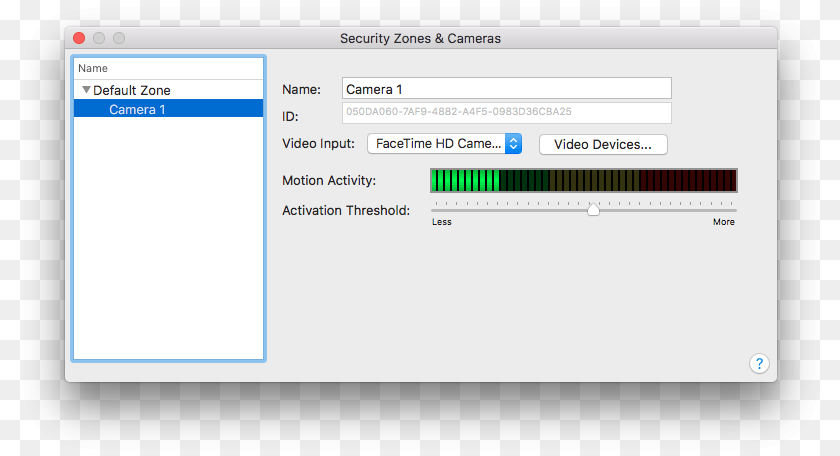The height and width of the screenshot is (456, 840).
Task: Click the Motion Activity label
Action: tap(329, 181)
